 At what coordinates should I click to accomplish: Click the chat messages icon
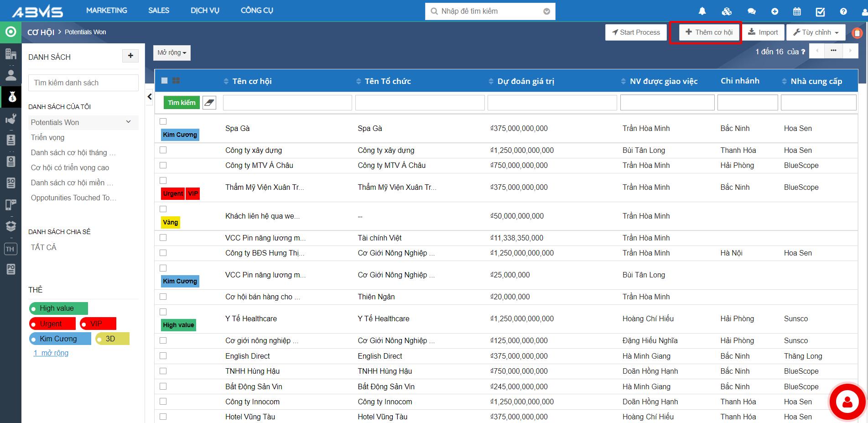point(752,11)
